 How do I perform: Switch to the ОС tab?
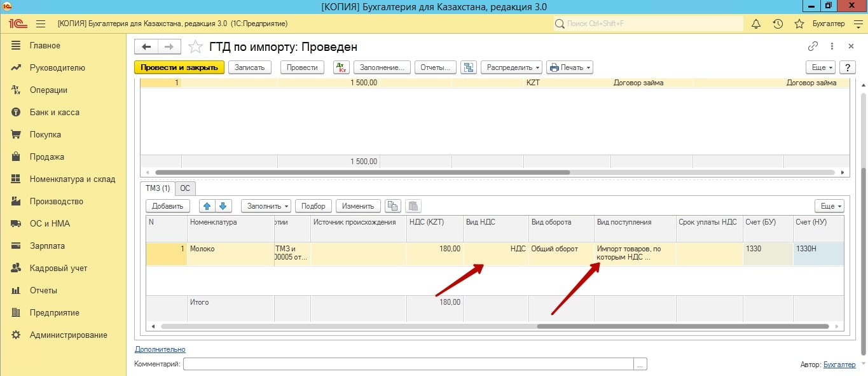click(x=185, y=188)
